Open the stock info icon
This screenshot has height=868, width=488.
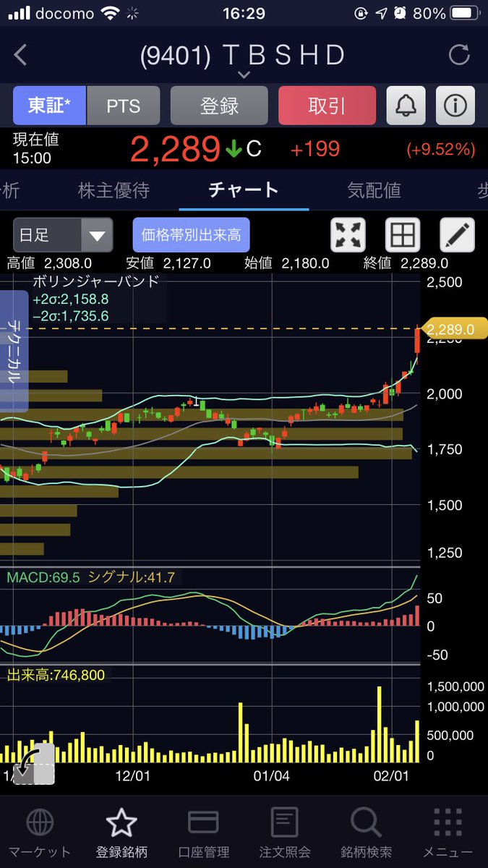[x=455, y=106]
